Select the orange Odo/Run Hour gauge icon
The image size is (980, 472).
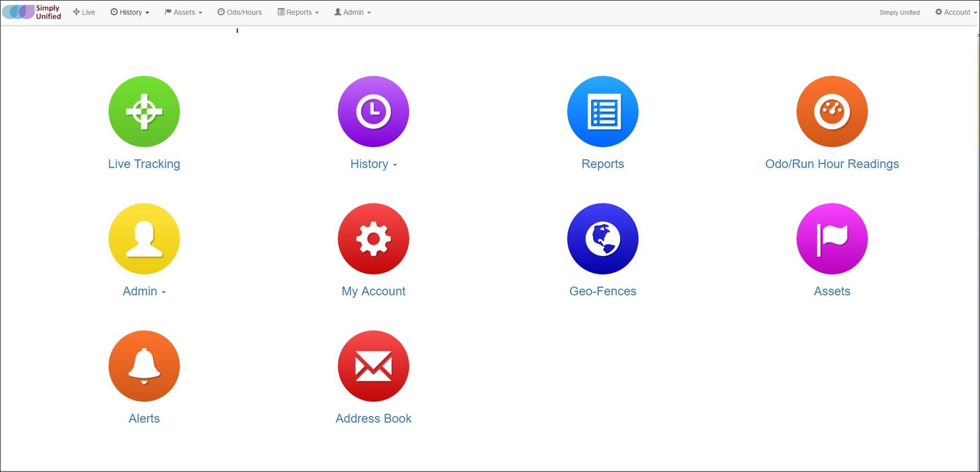click(x=832, y=112)
